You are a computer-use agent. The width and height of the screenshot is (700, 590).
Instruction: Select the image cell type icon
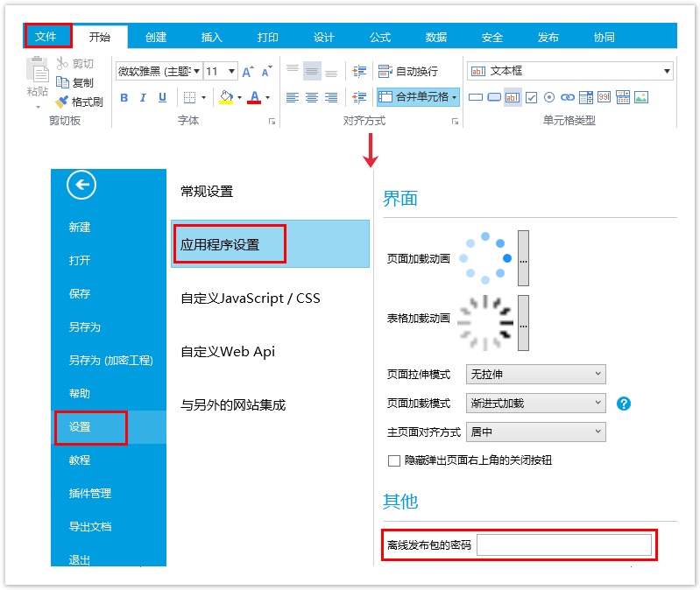tap(641, 97)
